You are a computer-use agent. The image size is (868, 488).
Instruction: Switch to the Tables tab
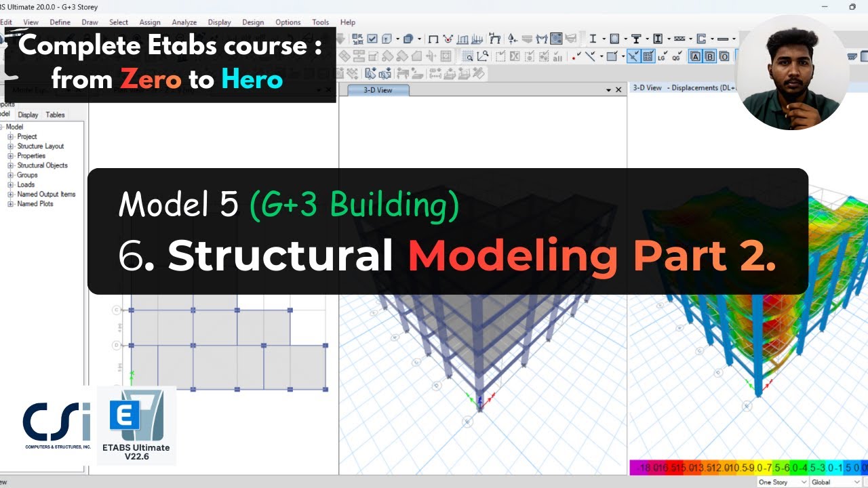point(55,115)
